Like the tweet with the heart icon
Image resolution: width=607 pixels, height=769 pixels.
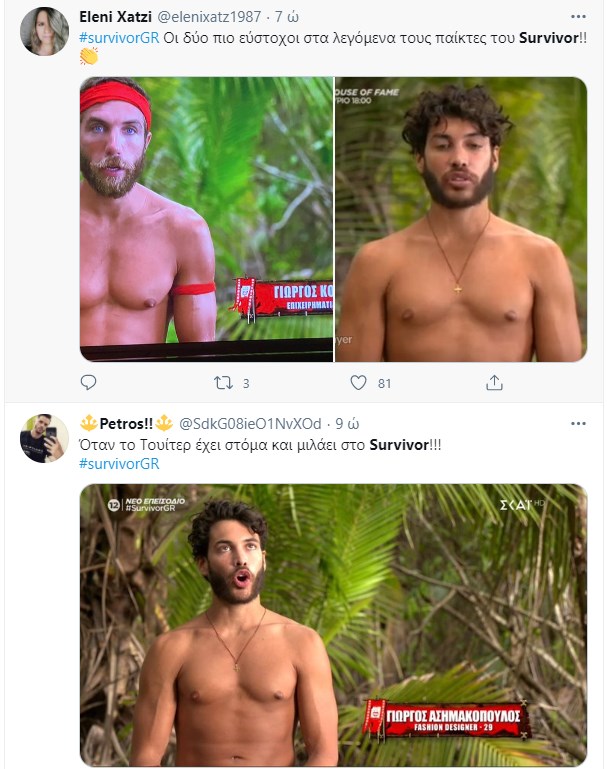pos(358,382)
